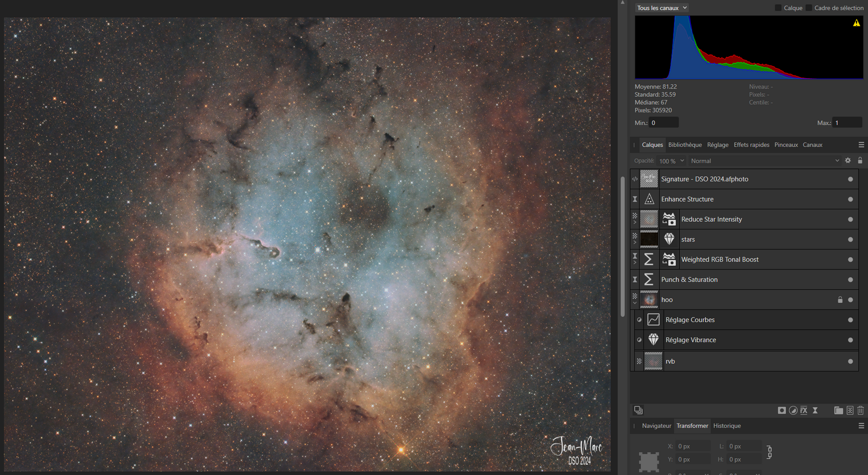Click the hourglass icon beside Punch & Saturation
This screenshot has height=475, width=868.
click(635, 280)
